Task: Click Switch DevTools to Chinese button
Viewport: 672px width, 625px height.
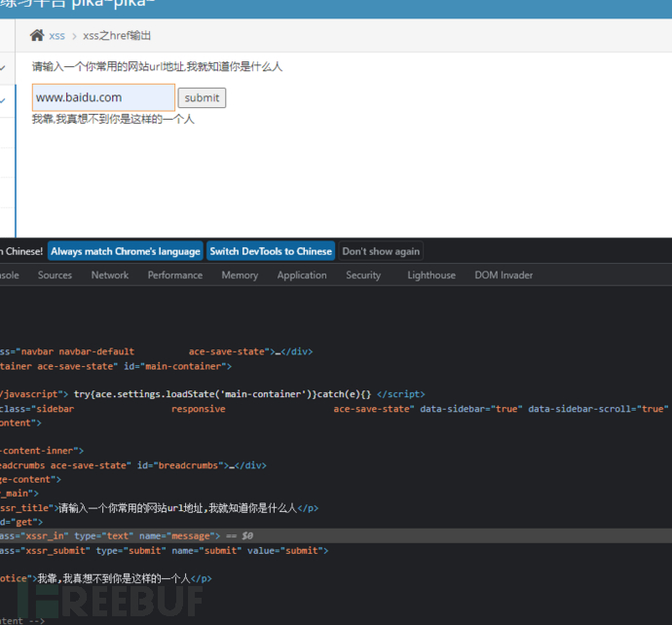Action: pos(271,251)
